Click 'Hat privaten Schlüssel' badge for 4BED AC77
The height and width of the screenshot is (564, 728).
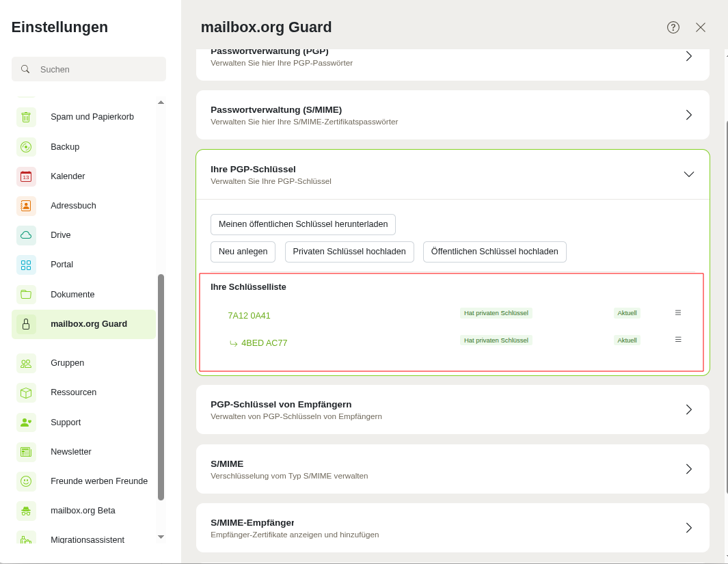point(496,340)
